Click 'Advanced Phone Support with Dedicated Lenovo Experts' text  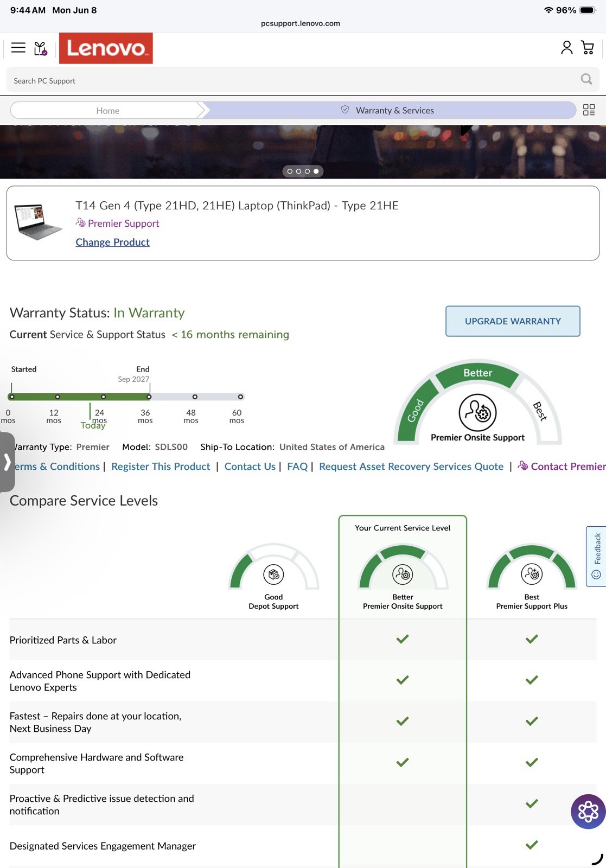tap(100, 681)
